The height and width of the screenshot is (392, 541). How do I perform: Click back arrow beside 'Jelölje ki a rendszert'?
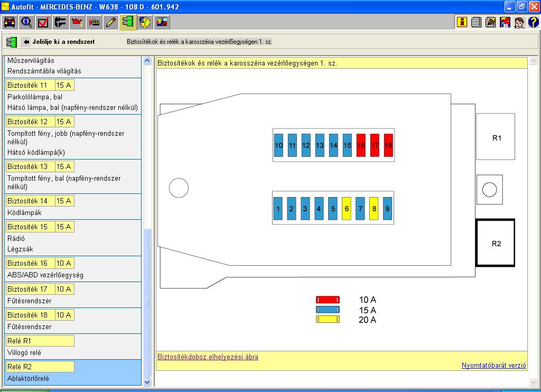[26, 42]
